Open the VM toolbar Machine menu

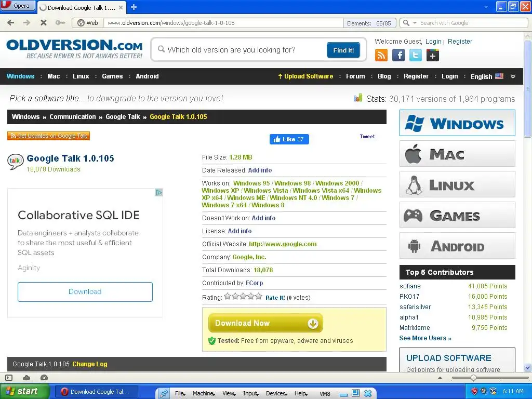pyautogui.click(x=204, y=393)
